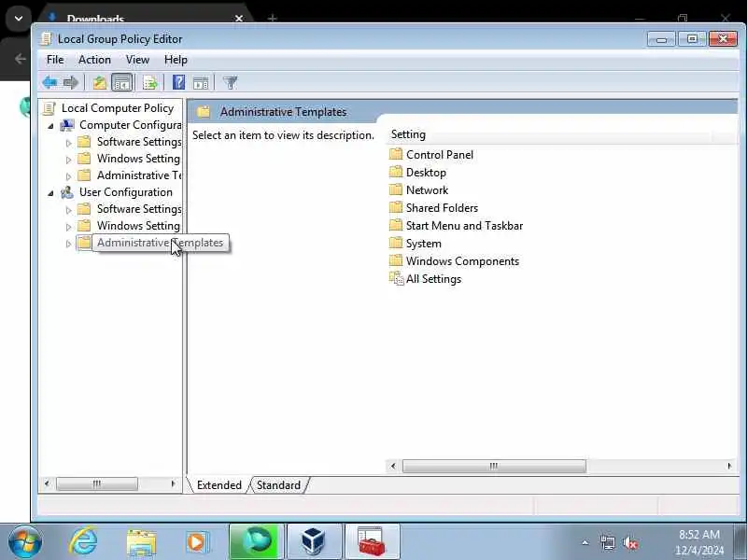This screenshot has height=560, width=747.
Task: Open the Action menu
Action: pyautogui.click(x=94, y=60)
